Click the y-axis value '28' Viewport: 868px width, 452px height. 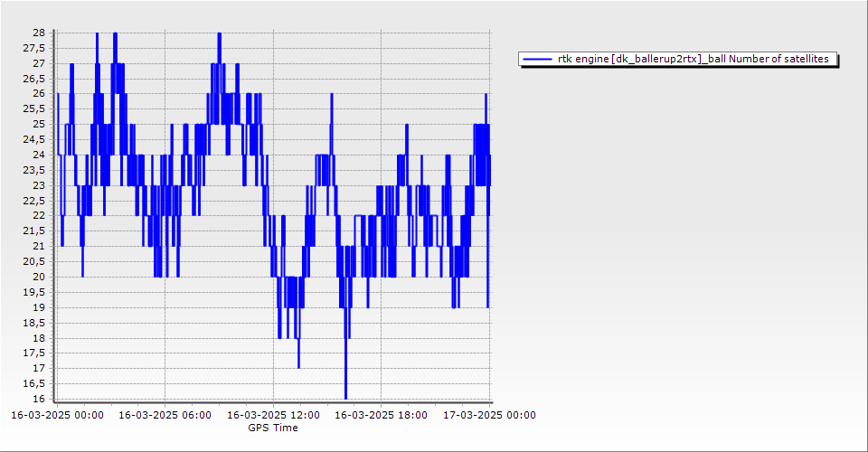point(39,33)
